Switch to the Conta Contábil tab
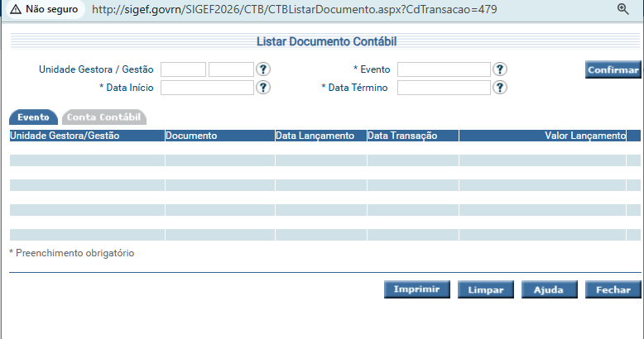Image resolution: width=644 pixels, height=339 pixels. point(104,117)
